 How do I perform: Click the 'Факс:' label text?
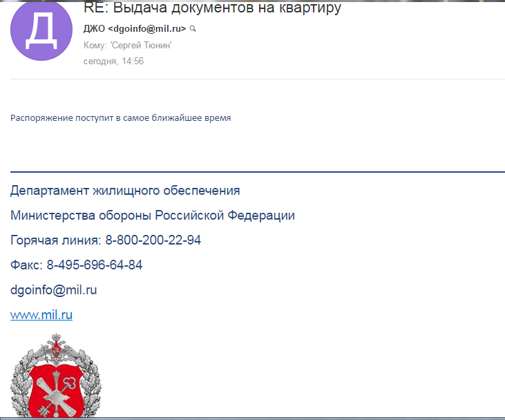pos(26,265)
